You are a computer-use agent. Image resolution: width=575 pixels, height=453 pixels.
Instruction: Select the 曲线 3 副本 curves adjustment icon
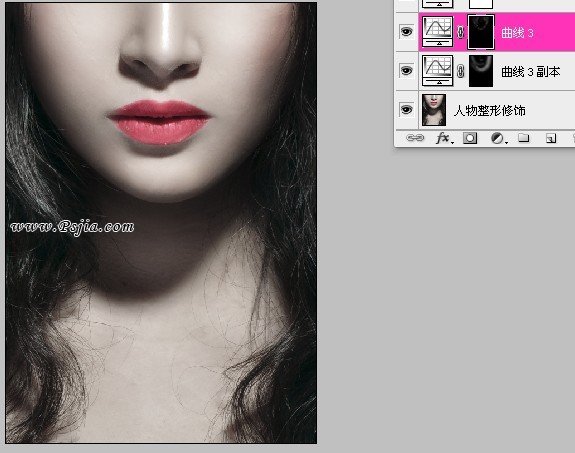click(x=437, y=70)
